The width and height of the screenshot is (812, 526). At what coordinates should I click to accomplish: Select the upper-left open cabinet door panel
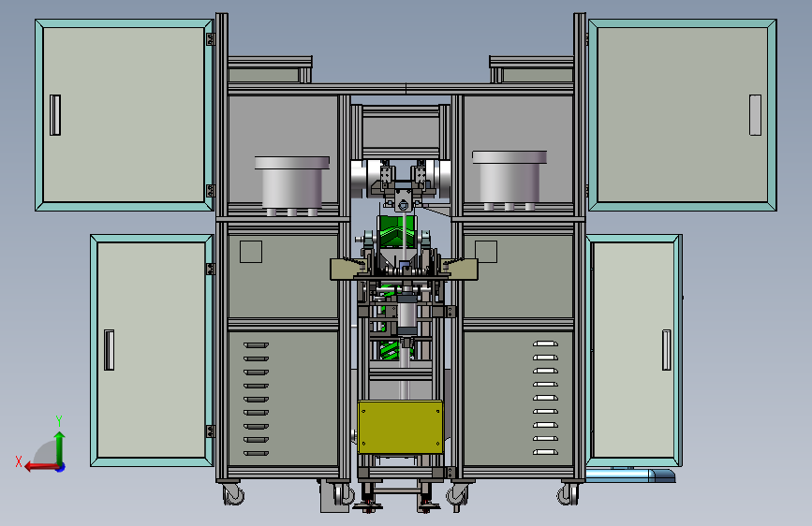(124, 115)
